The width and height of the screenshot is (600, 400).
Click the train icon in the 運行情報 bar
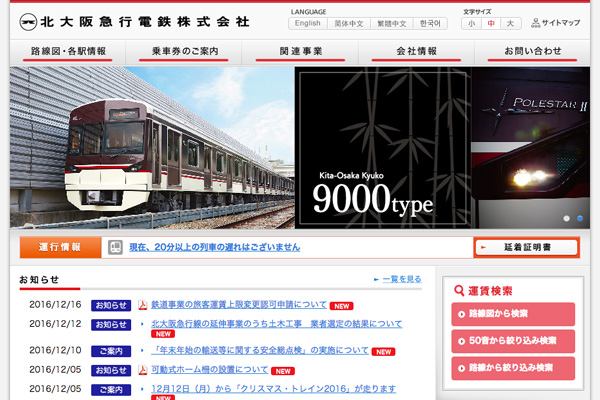tap(115, 247)
